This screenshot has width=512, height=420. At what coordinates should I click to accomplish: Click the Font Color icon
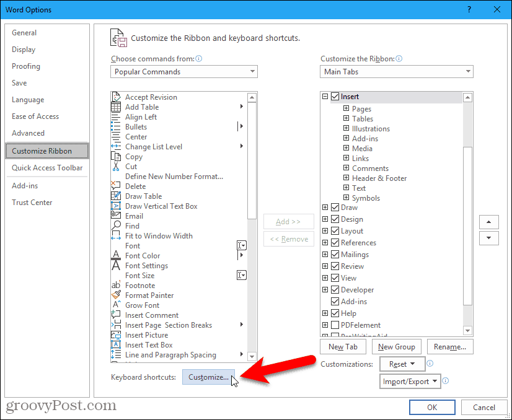116,255
